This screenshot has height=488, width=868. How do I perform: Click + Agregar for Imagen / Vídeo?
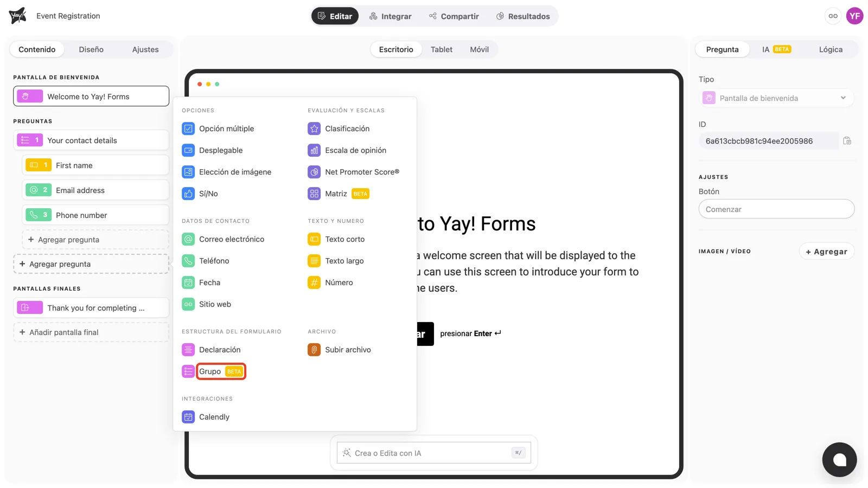[x=826, y=252]
